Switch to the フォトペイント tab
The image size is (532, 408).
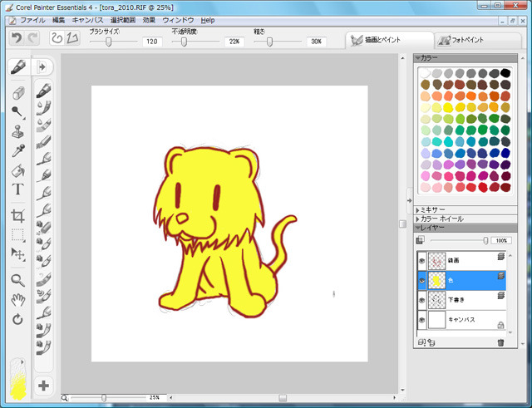pos(478,41)
